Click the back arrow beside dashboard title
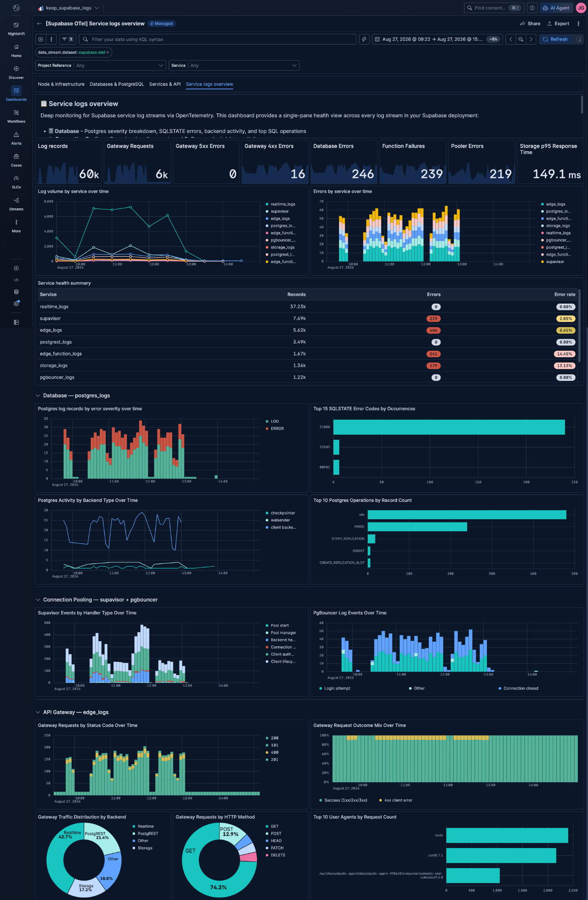This screenshot has width=588, height=900. (39, 24)
